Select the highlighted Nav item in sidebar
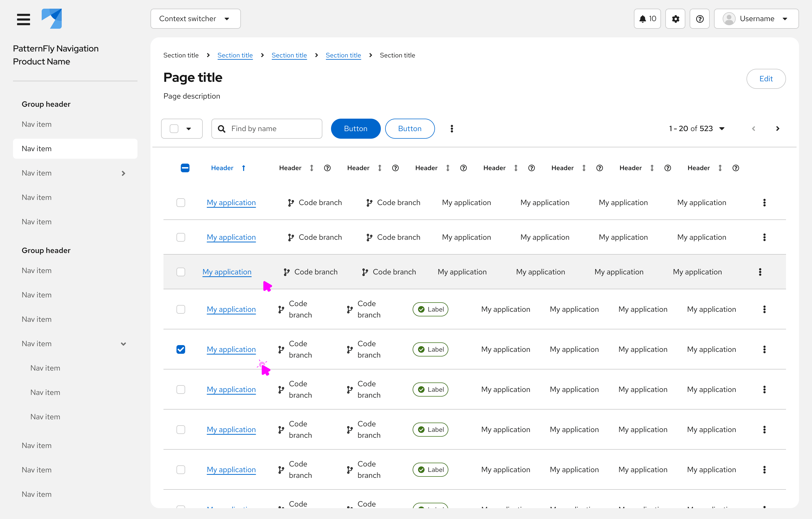The image size is (812, 519). coord(75,149)
